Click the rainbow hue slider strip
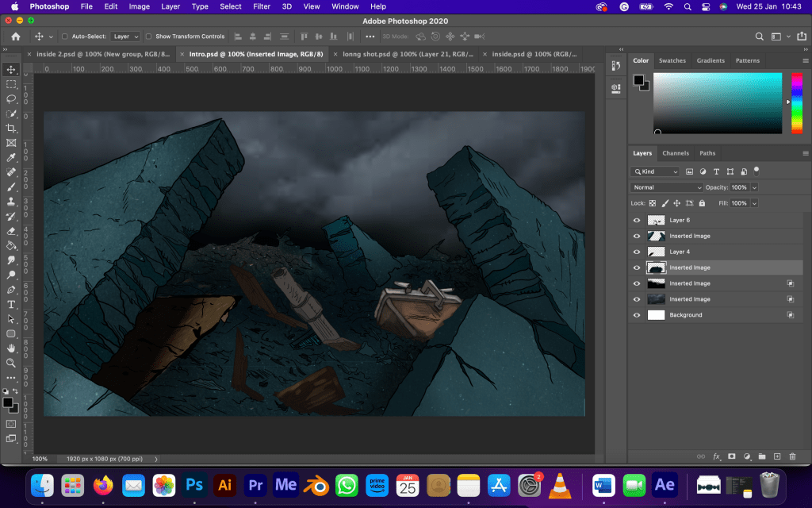This screenshot has height=508, width=812. (797, 103)
